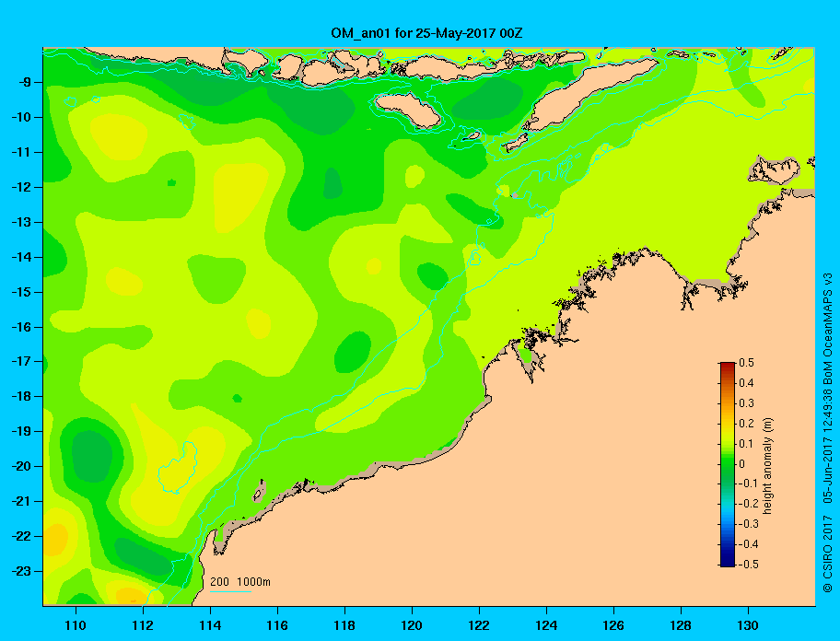Click the '-22' latitude axis label
This screenshot has width=840, height=641.
(x=21, y=536)
